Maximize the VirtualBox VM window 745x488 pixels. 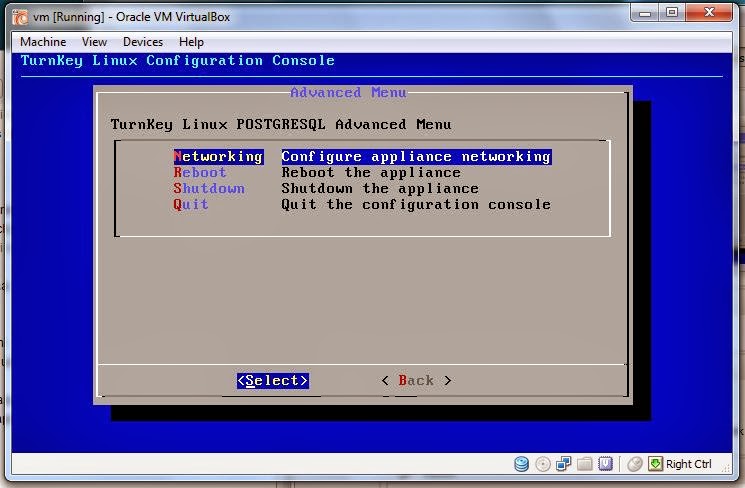pyautogui.click(x=672, y=13)
